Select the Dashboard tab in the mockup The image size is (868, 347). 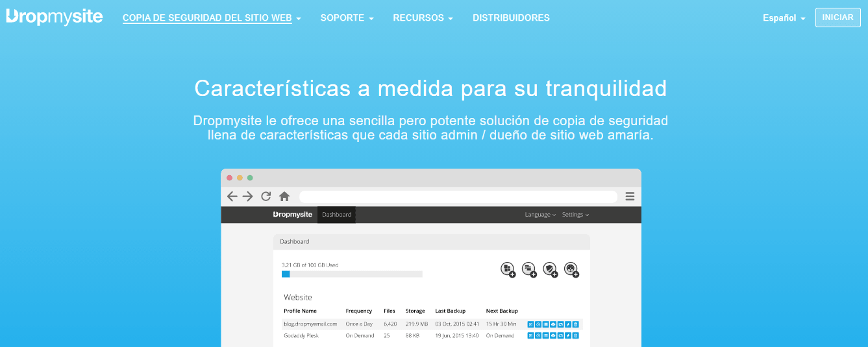pyautogui.click(x=336, y=215)
